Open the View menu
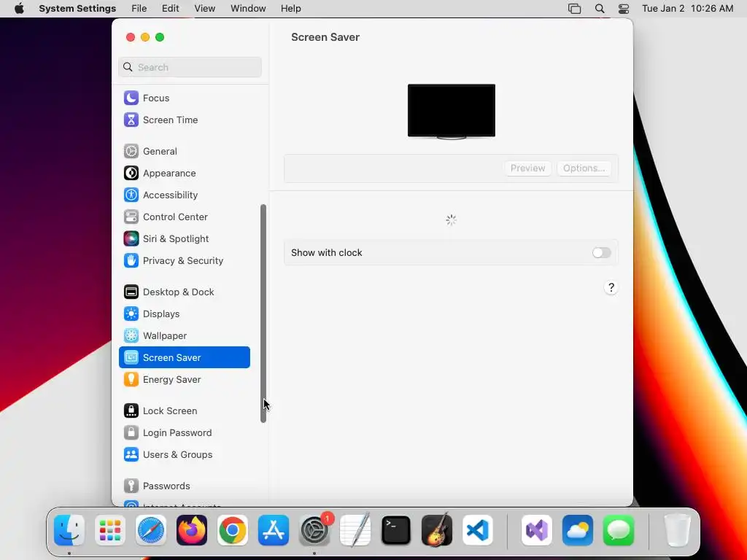This screenshot has height=560, width=747. coord(205,9)
